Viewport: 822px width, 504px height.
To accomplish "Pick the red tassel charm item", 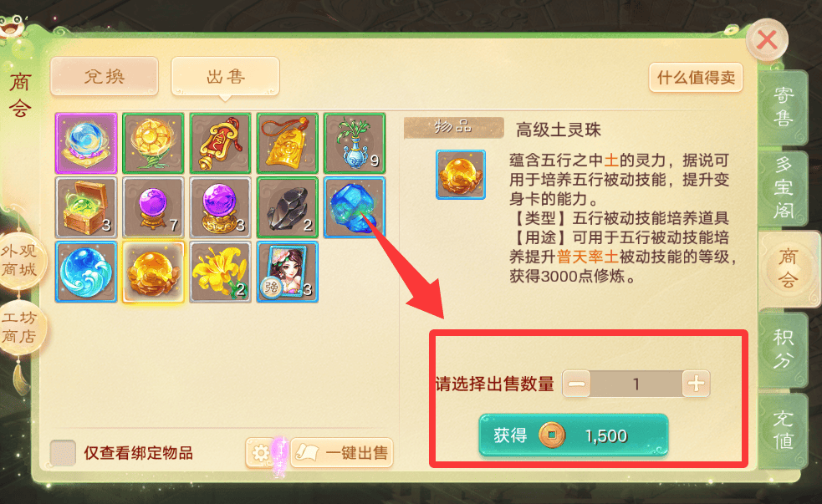I will click(x=220, y=143).
